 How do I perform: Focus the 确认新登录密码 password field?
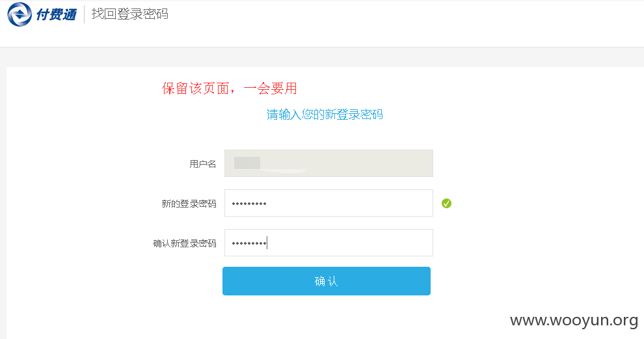[329, 243]
